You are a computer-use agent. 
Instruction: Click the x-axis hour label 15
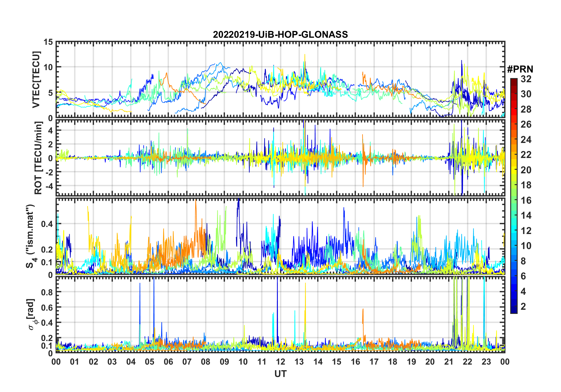(x=337, y=362)
